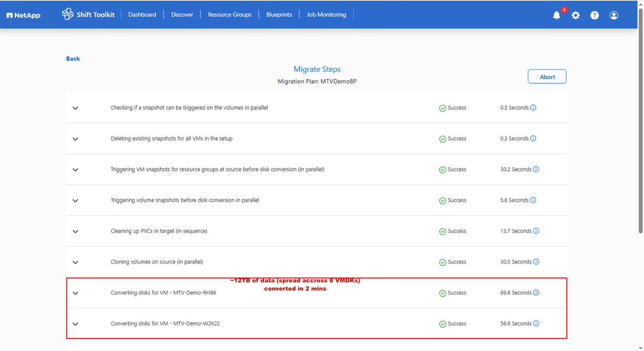Click the help question mark icon
Viewport: 644px width, 351px height.
tap(594, 15)
